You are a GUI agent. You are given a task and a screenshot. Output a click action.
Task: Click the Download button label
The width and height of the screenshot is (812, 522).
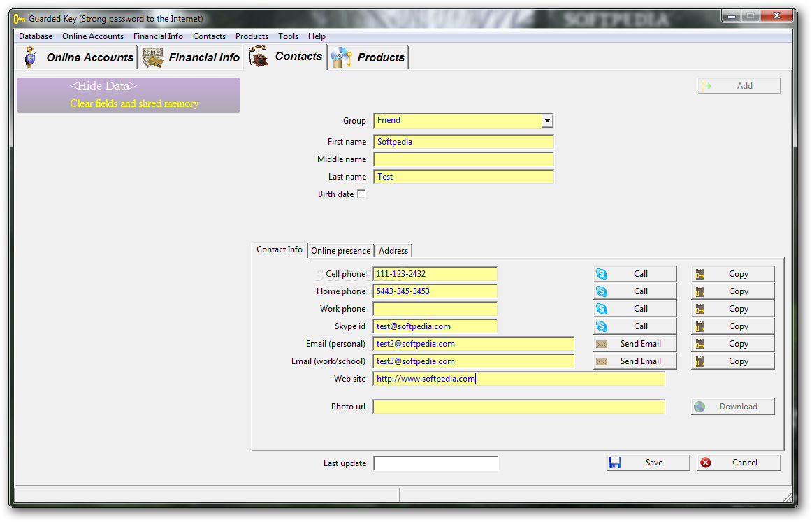coord(739,407)
